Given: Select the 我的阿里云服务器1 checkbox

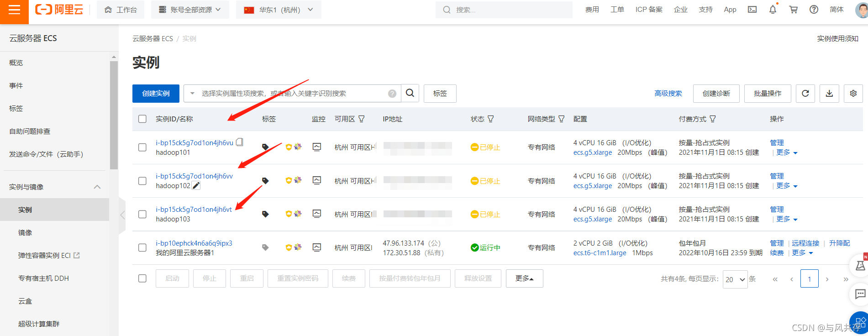Looking at the screenshot, I should [142, 247].
